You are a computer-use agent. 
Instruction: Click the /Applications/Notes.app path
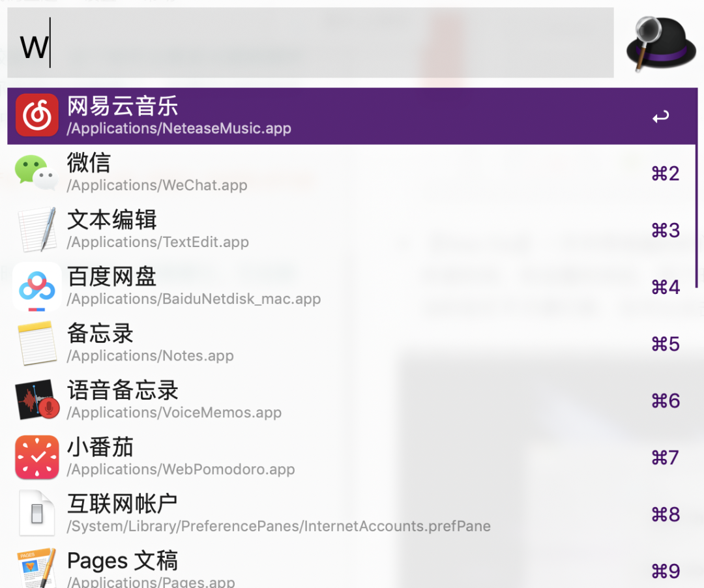click(150, 356)
